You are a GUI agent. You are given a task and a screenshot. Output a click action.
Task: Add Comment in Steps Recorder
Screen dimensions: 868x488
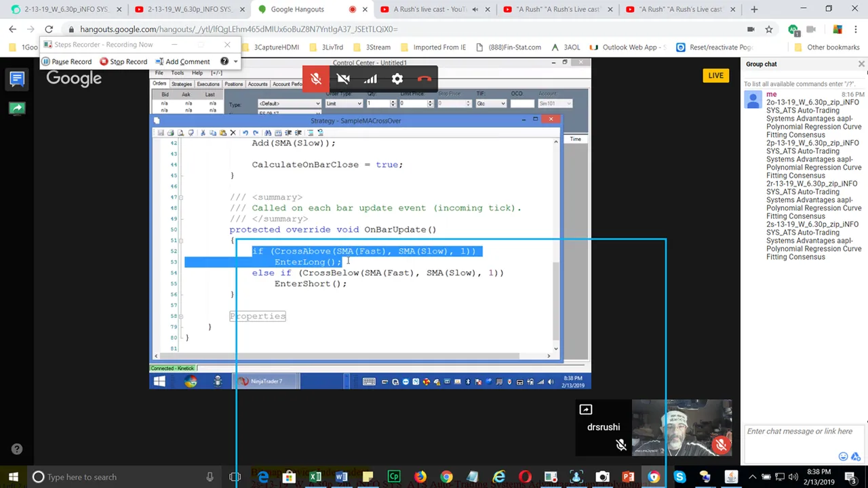pos(182,62)
